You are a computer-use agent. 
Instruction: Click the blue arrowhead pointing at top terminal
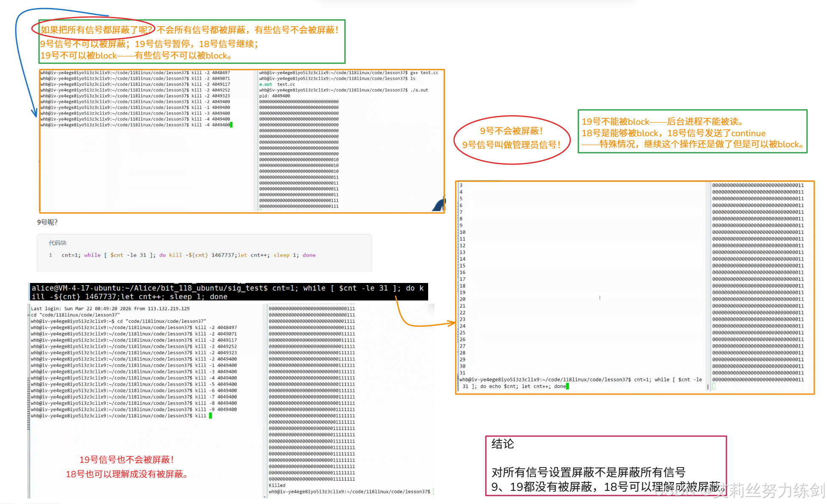34,113
